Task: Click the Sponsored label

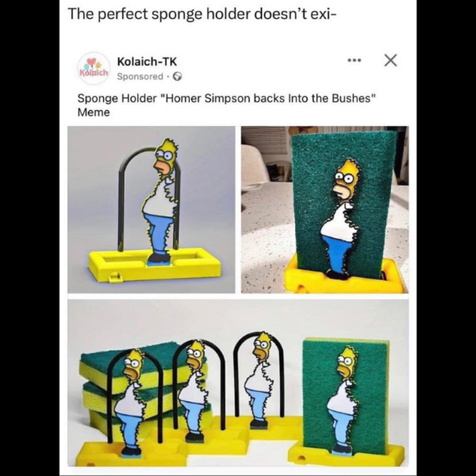Action: [140, 77]
